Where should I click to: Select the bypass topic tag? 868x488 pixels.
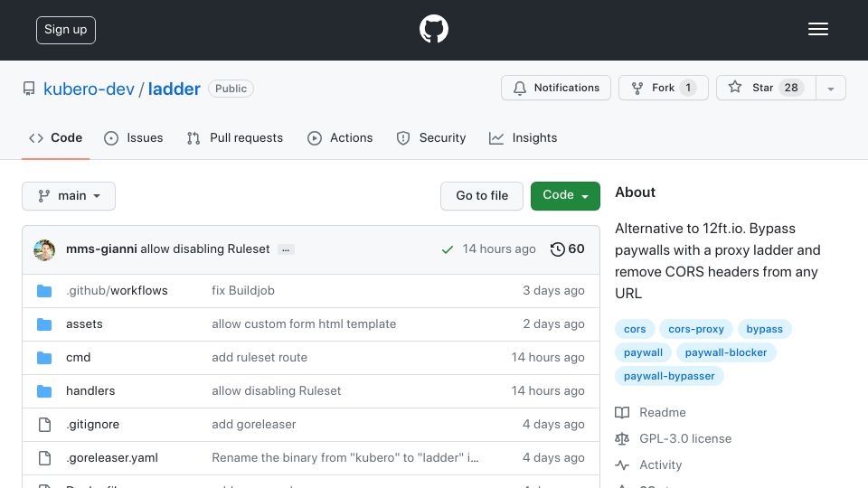click(765, 329)
